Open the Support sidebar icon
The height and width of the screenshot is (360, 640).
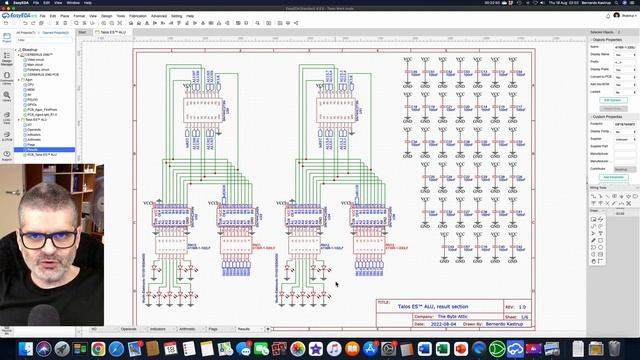(x=7, y=156)
